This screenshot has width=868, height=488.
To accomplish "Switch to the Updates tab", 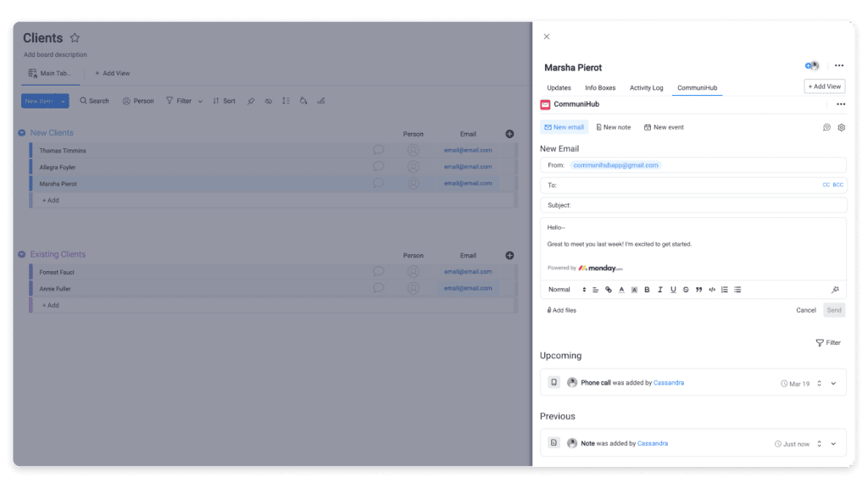I will 559,88.
